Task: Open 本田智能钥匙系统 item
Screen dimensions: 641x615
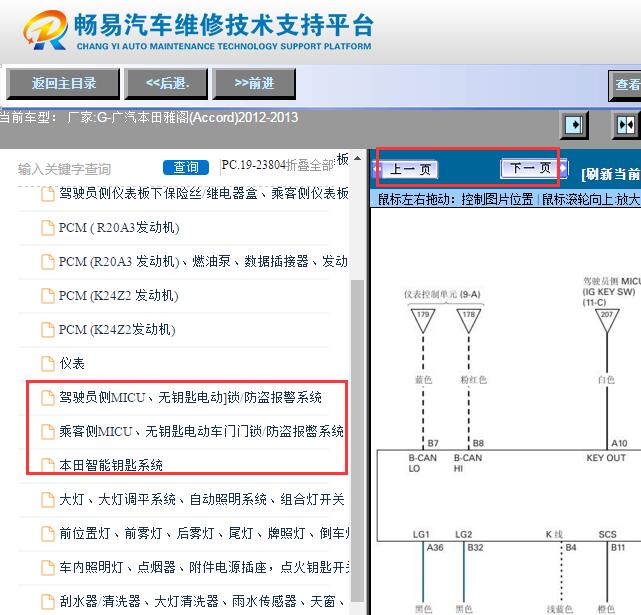Action: click(x=111, y=465)
